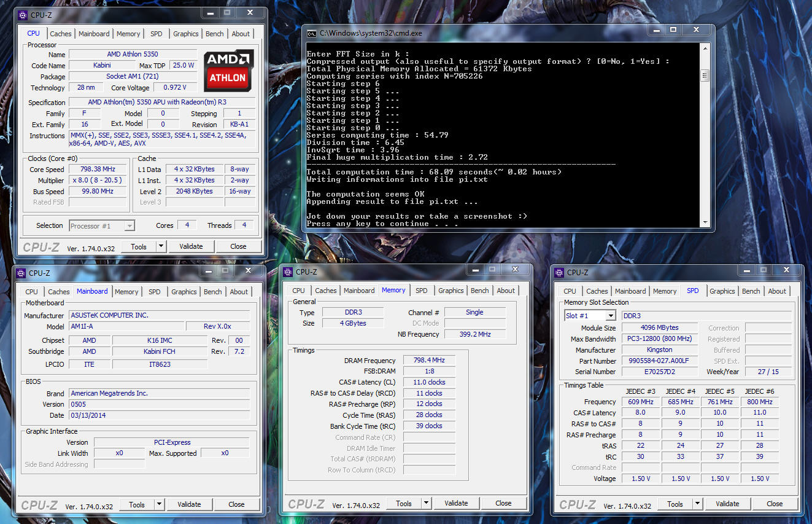Switch to Caches tab in the Memory window
The image size is (812, 524).
(x=326, y=291)
